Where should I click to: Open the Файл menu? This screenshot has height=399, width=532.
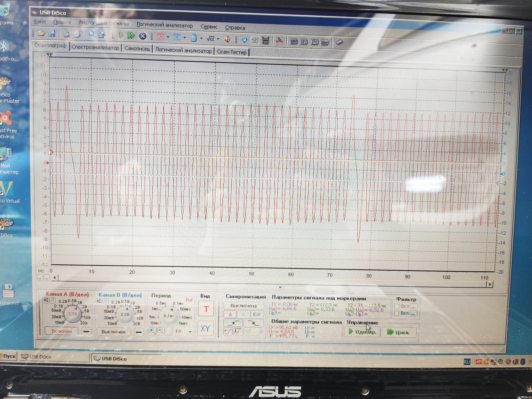pos(40,21)
